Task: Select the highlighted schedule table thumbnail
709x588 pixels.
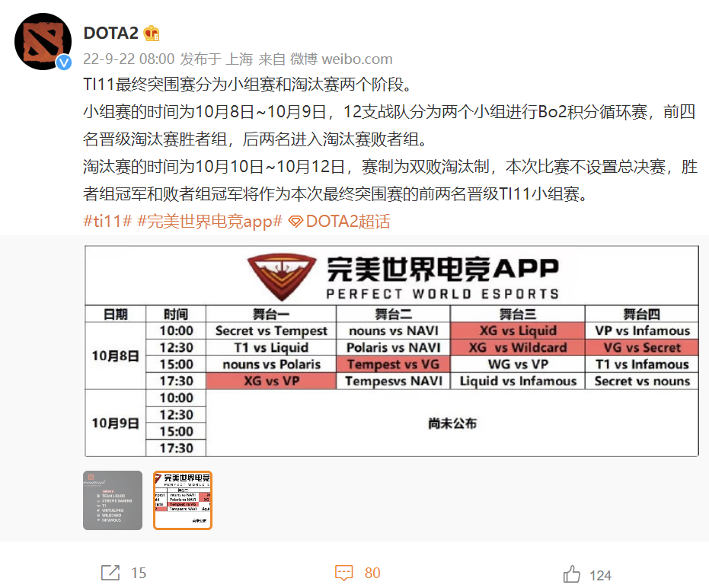Action: click(x=183, y=500)
